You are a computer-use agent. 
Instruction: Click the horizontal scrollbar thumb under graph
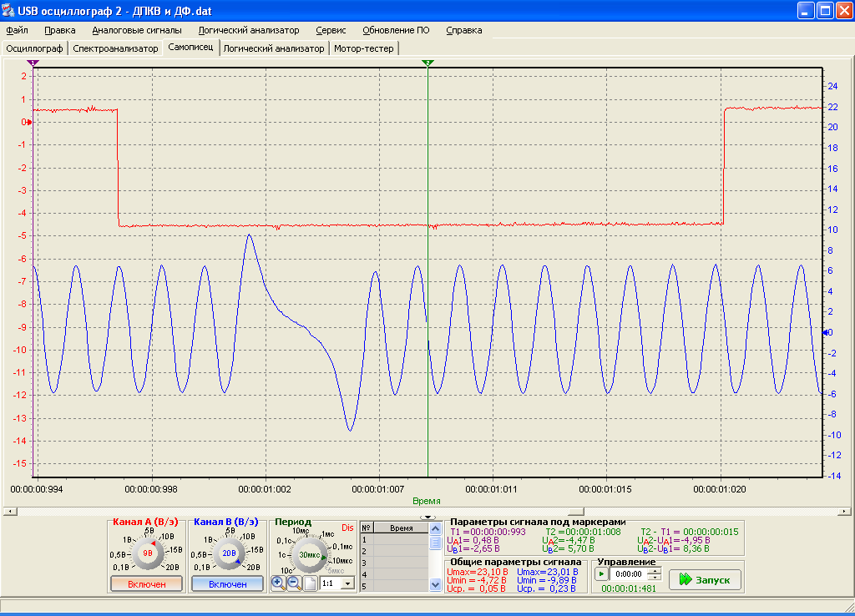pos(576,512)
